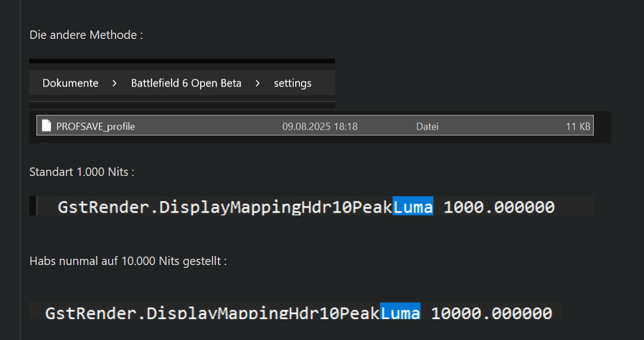Image resolution: width=644 pixels, height=340 pixels.
Task: Click the Datei file type cell
Action: 427,126
